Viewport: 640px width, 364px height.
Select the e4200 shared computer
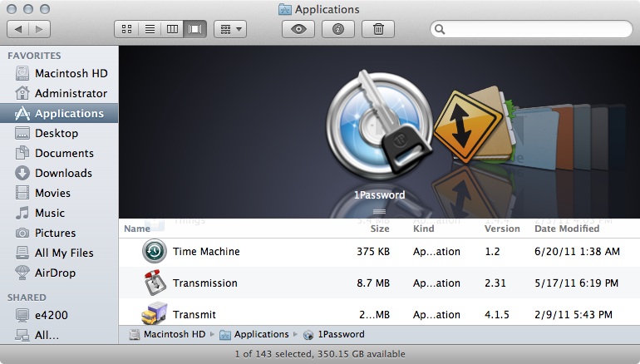[x=59, y=316]
